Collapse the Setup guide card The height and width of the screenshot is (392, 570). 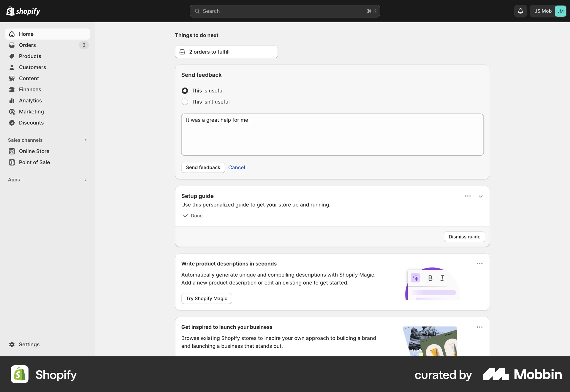[x=480, y=196]
